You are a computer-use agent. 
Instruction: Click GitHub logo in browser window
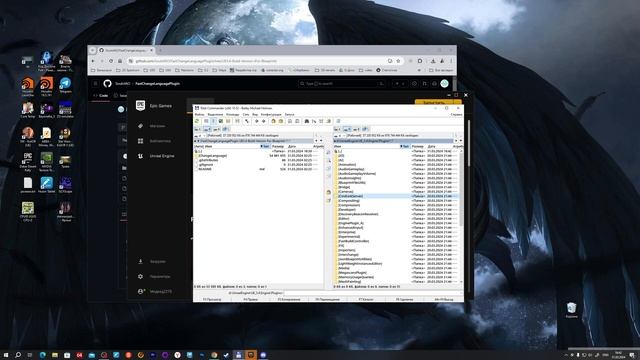107,83
